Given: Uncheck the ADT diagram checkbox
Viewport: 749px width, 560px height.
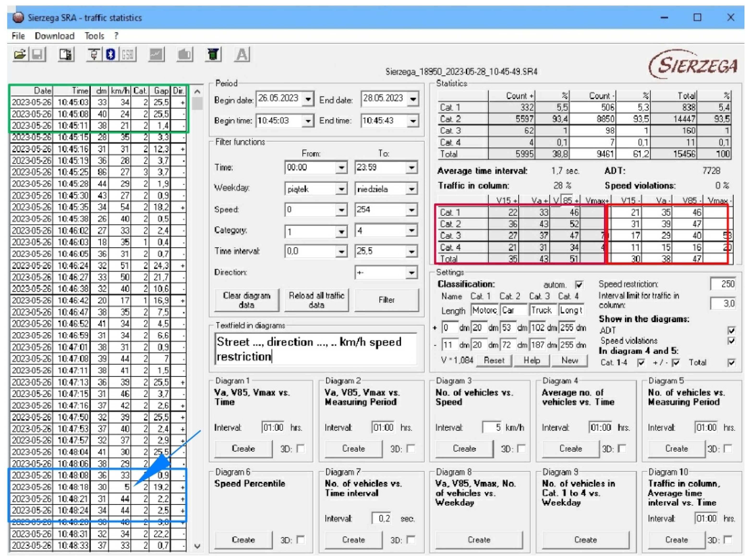Looking at the screenshot, I should click(x=731, y=330).
